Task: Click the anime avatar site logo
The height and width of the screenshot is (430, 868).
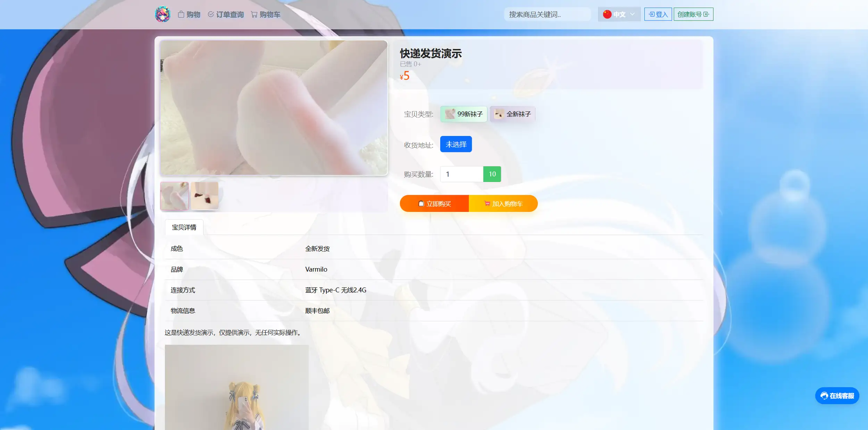Action: click(x=163, y=14)
